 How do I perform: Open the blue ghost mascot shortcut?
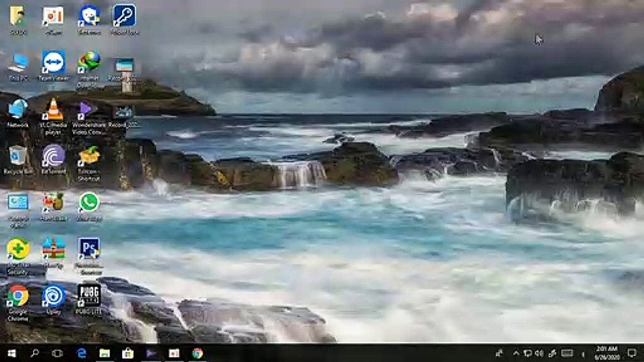coord(89,16)
